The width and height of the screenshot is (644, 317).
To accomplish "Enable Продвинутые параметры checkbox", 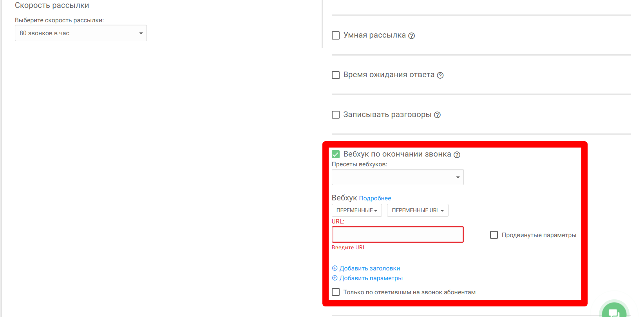I will click(x=494, y=235).
